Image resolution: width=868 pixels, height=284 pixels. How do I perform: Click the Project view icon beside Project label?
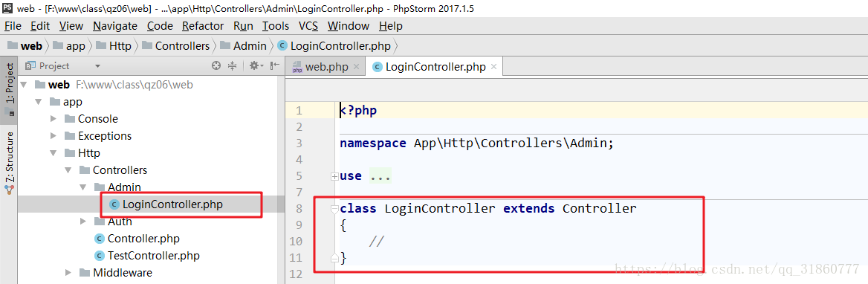click(31, 66)
